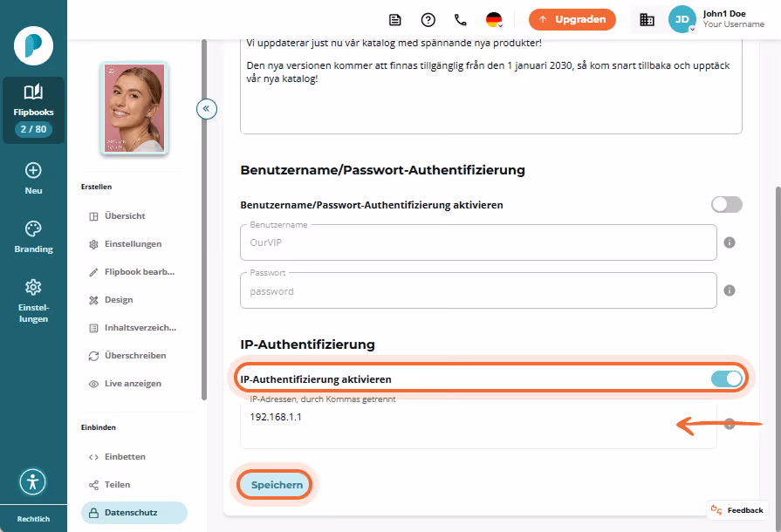This screenshot has height=532, width=781.
Task: Open the Flipbooks section
Action: 33,111
